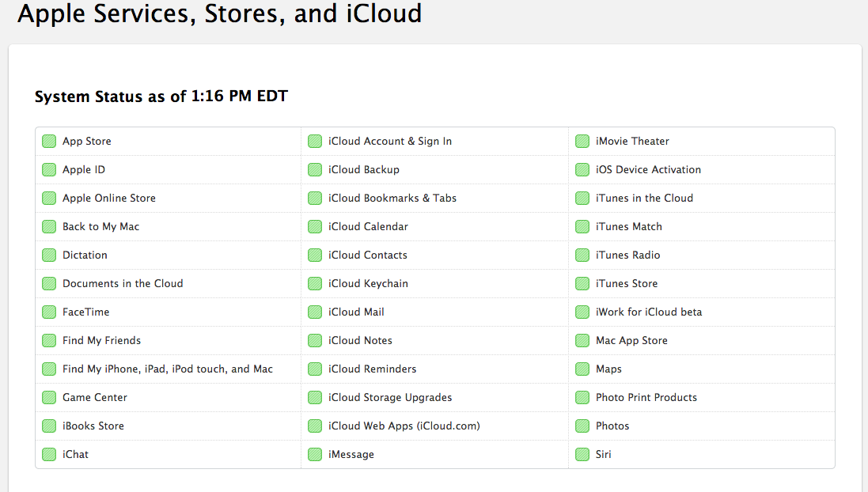The image size is (868, 492).
Task: Click the "iTunes Store" service name
Action: pos(627,283)
